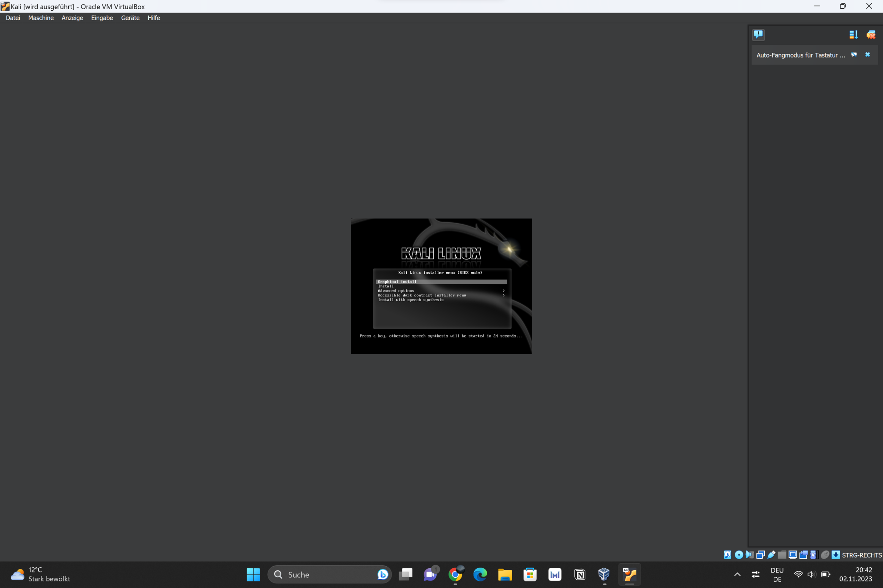Click the network adapters status icon
This screenshot has height=588, width=883.
[x=760, y=555]
